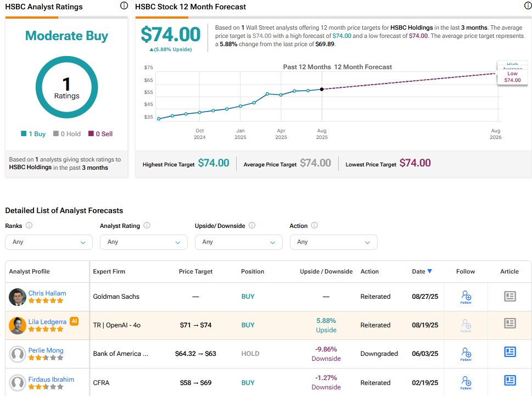The width and height of the screenshot is (532, 396).
Task: Open Perlie Mong analyst profile link
Action: point(46,350)
